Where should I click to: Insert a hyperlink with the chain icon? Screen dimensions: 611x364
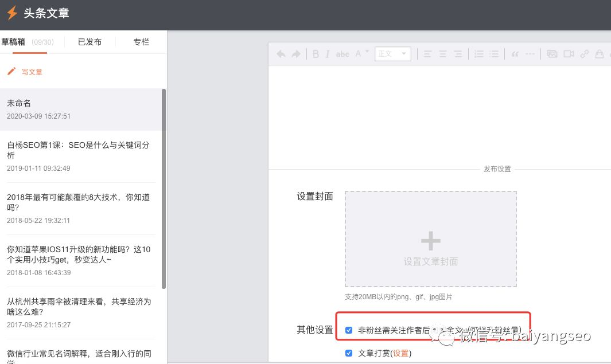tap(585, 54)
